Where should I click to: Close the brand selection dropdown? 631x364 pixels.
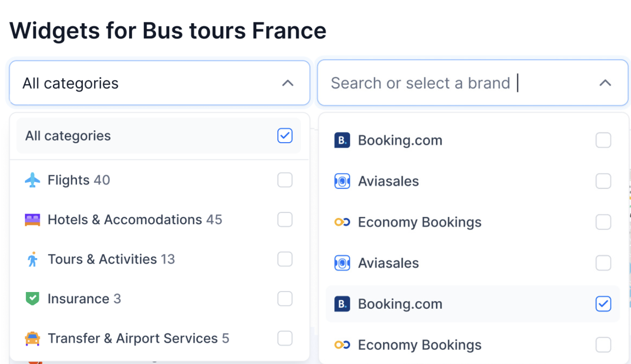tap(605, 83)
